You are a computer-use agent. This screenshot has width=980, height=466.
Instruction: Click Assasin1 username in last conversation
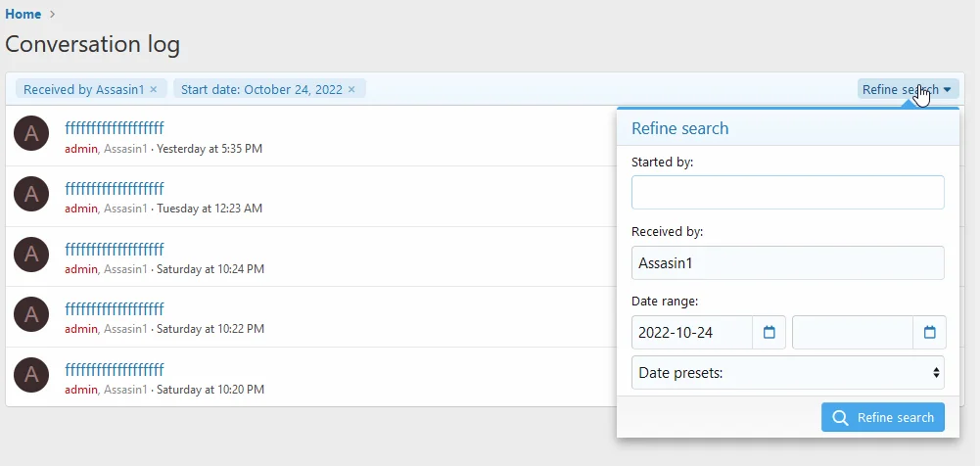125,390
